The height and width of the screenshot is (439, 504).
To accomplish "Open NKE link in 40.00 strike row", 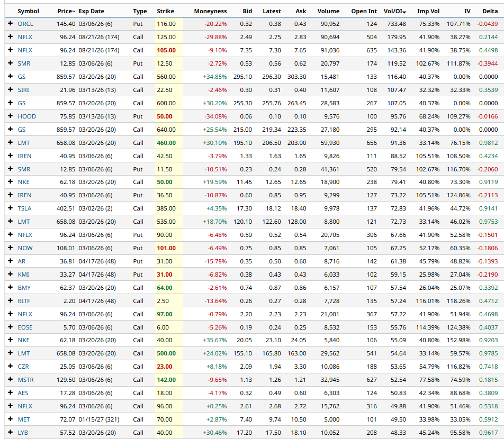I will pyautogui.click(x=23, y=340).
